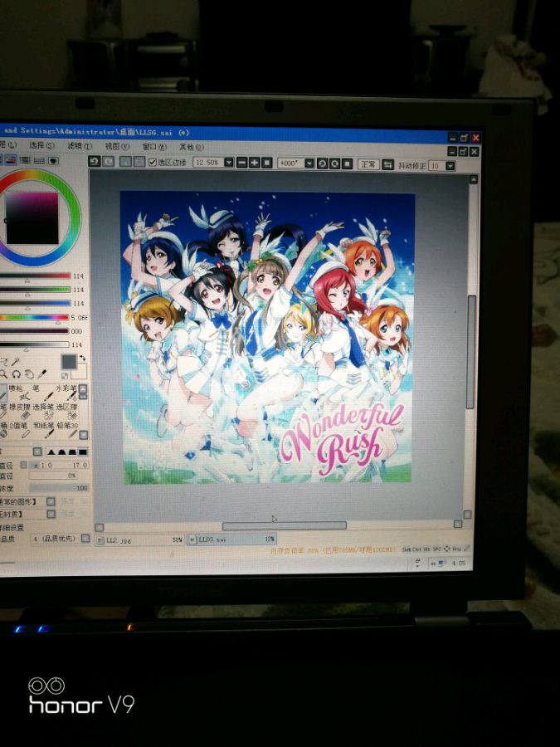
Task: Click the hue rainbow slider
Action: [34, 317]
